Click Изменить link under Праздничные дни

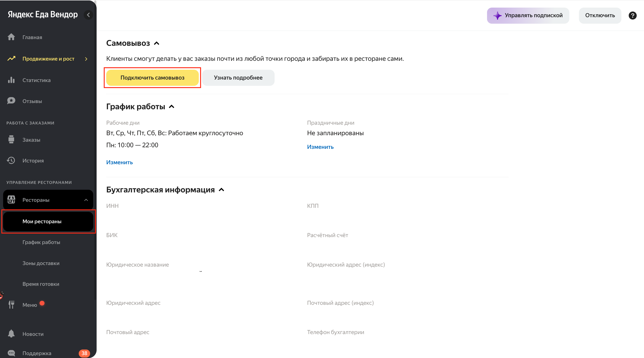point(320,147)
